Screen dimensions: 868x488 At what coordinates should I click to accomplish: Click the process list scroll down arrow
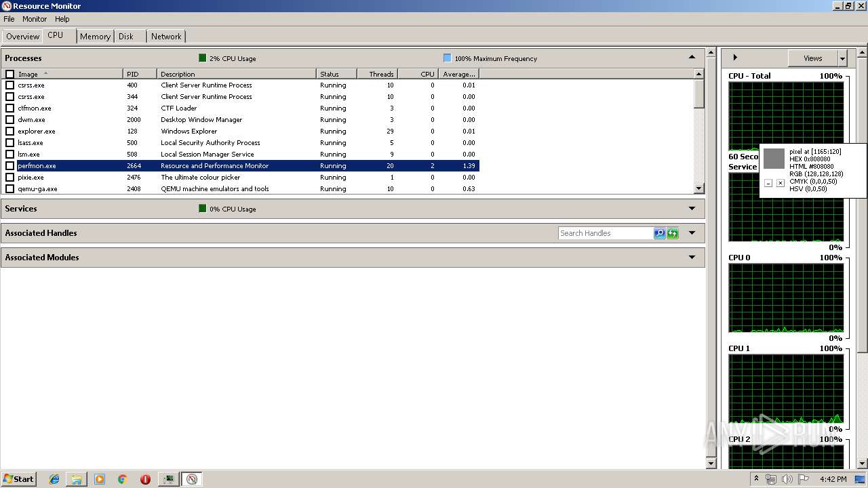tap(699, 188)
